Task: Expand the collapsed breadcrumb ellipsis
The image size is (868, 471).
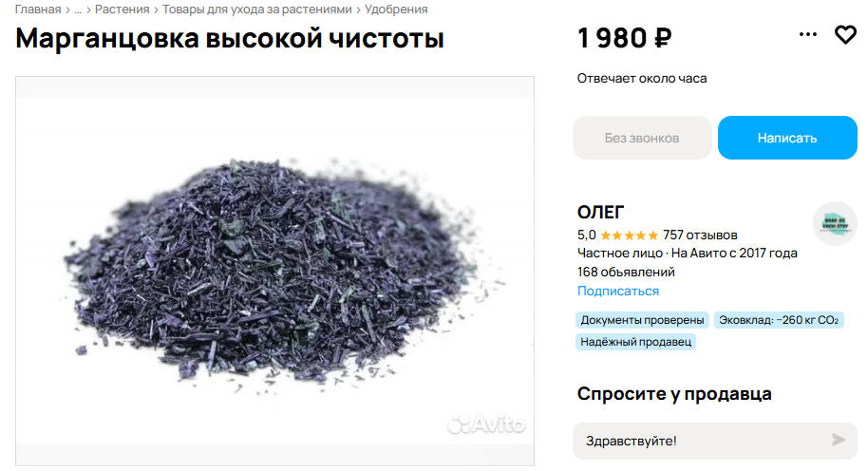Action: click(78, 9)
